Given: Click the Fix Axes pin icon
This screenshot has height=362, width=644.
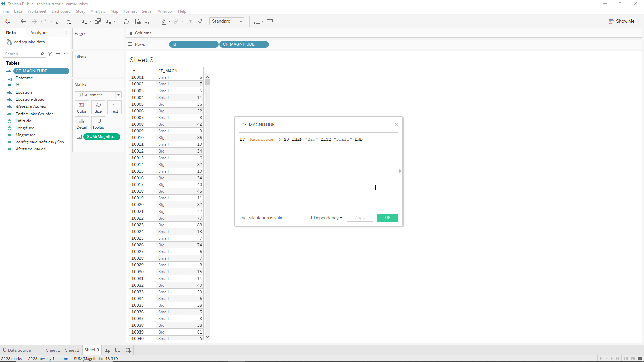Looking at the screenshot, I should click(200, 21).
